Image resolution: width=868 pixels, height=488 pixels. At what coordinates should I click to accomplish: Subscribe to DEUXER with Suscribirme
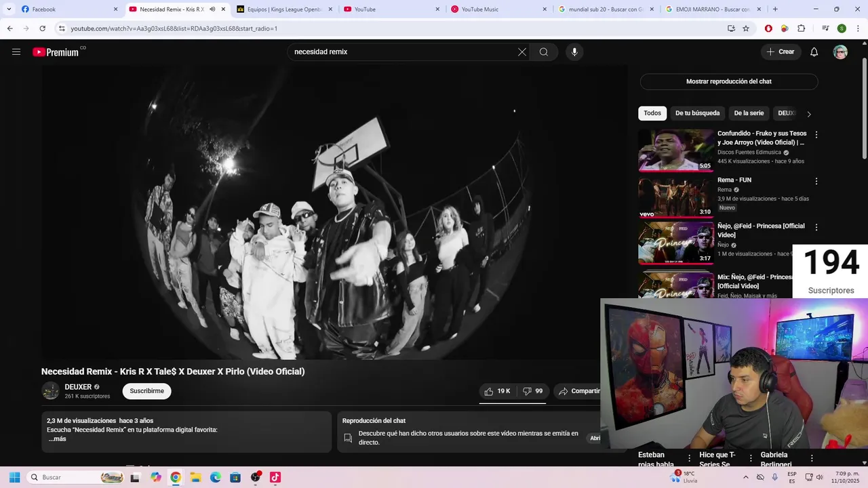(146, 391)
